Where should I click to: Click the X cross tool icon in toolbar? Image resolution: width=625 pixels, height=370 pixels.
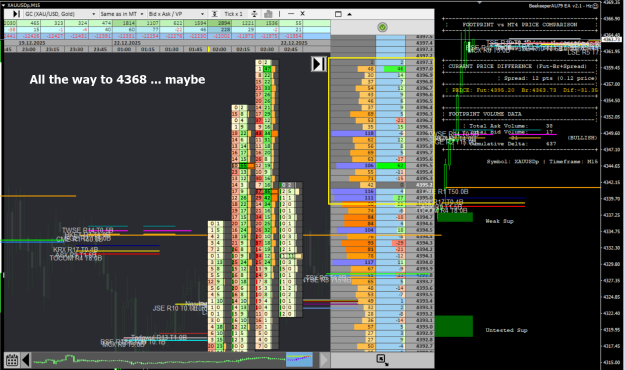click(303, 14)
